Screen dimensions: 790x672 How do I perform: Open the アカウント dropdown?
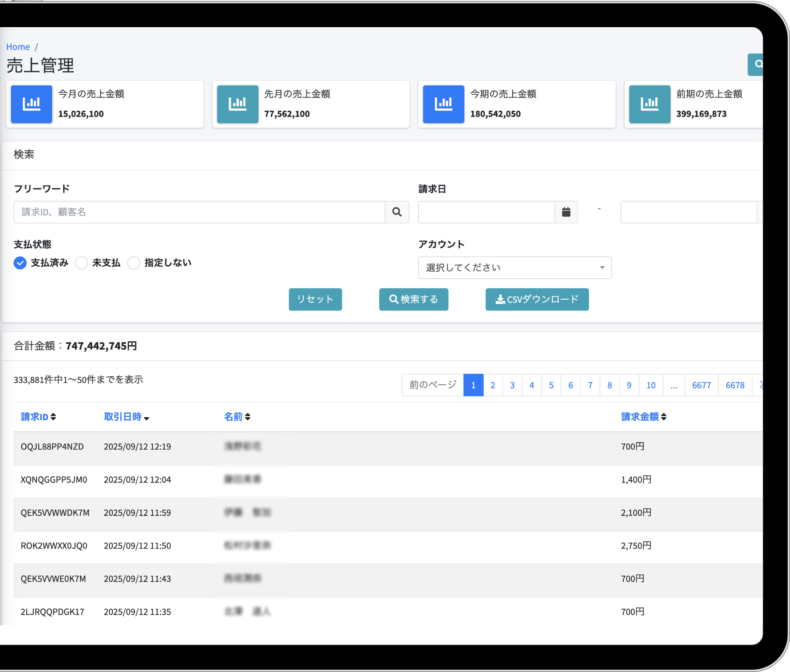click(514, 268)
